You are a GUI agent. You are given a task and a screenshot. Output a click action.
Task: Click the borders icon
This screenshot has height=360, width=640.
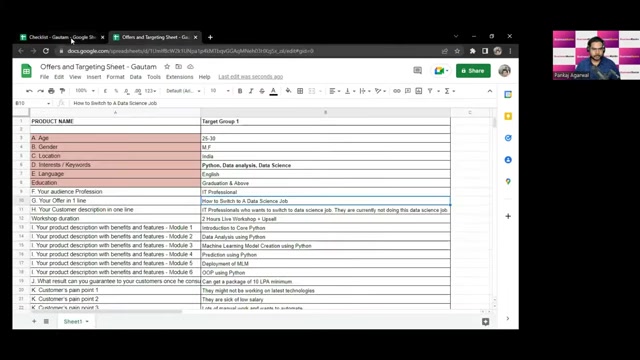(300, 91)
